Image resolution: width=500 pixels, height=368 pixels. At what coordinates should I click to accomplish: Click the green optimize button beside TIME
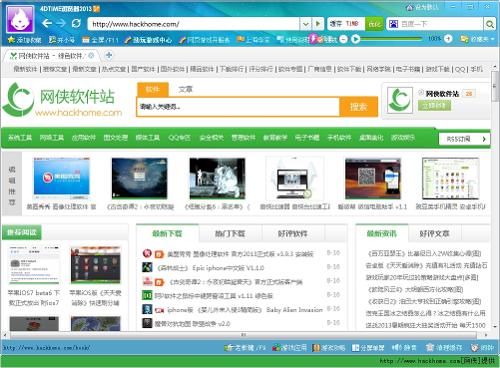374,24
